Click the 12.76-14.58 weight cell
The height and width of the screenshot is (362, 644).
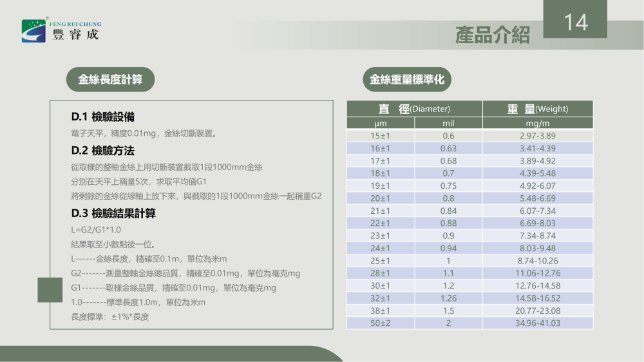(538, 285)
